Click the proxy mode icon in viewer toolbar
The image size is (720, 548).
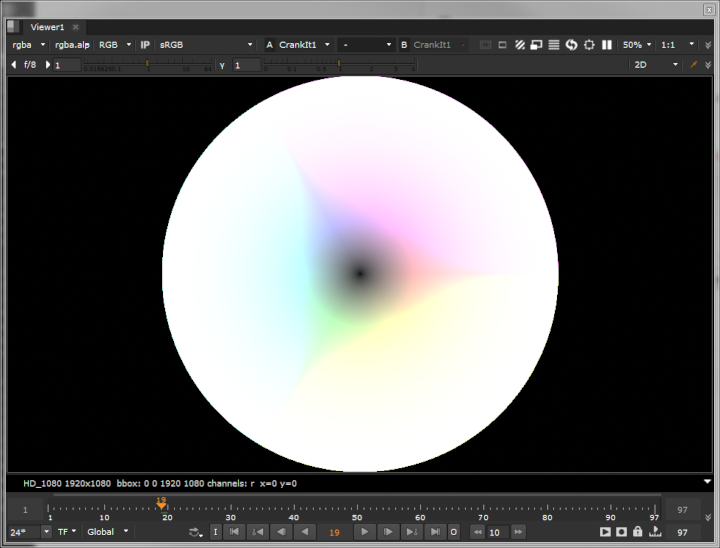click(x=536, y=45)
